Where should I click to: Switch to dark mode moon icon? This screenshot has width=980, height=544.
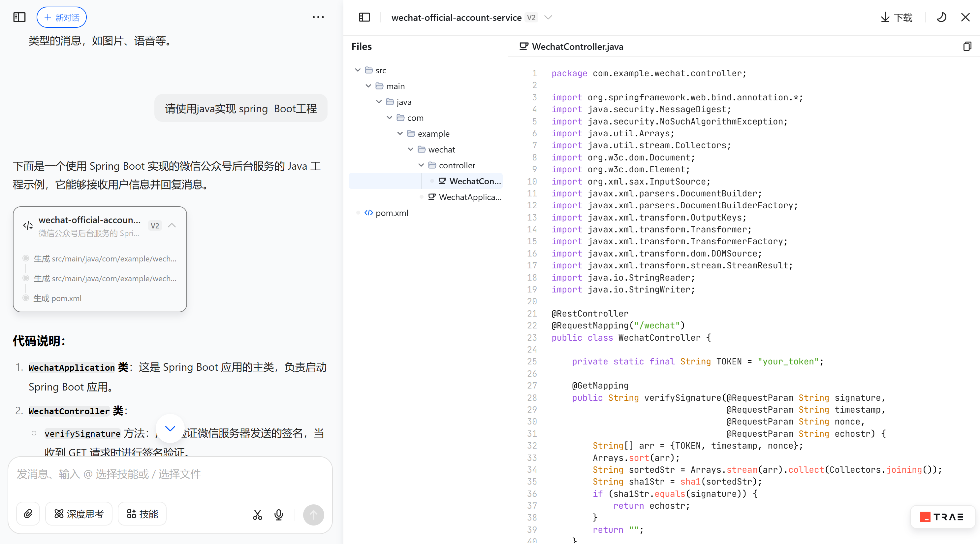941,17
